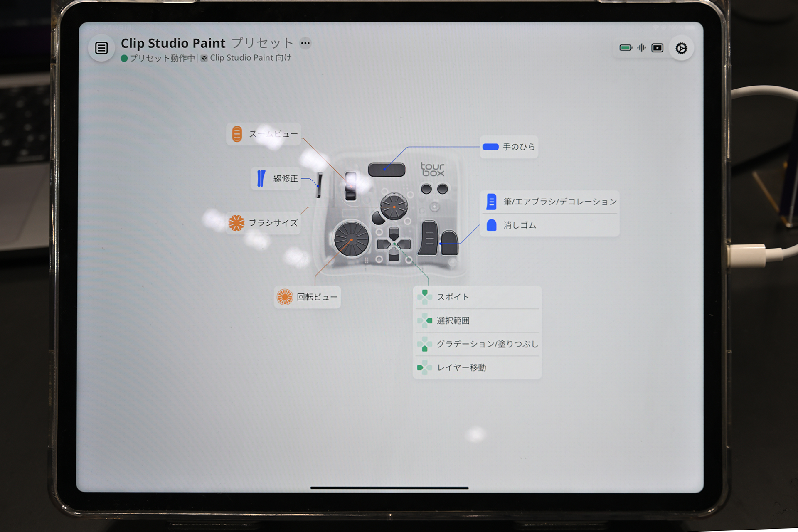Click the グラデーション/塗りつぶし d-pad icon

click(x=425, y=344)
